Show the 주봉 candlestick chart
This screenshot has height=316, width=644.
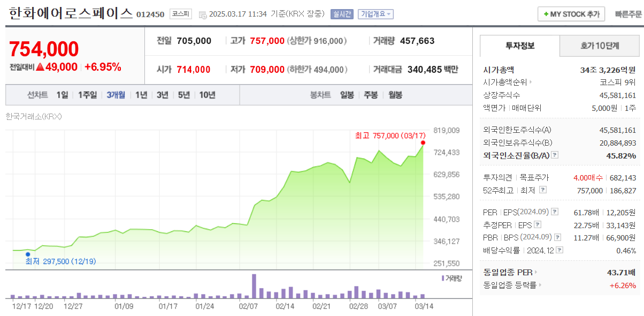coord(371,95)
